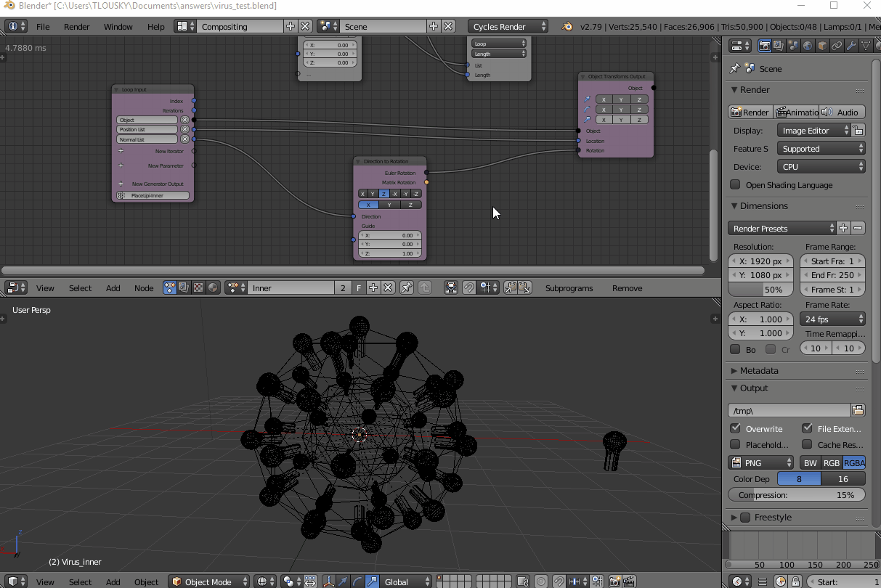This screenshot has width=881, height=588.
Task: Pin the current node tree with pin icon
Action: [406, 288]
